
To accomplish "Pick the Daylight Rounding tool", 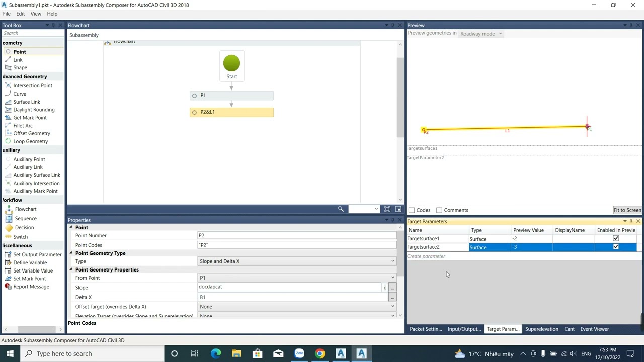I will tap(34, 110).
